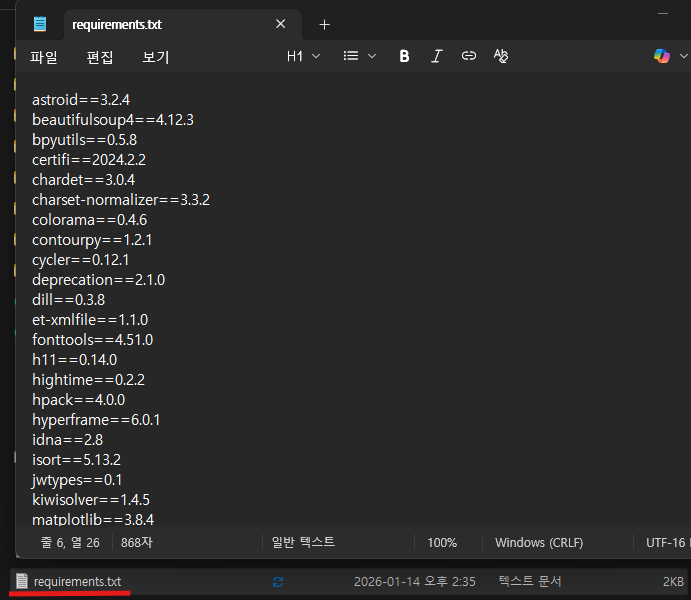This screenshot has width=691, height=600.
Task: Click the line fonttools==4.51.0
Action: [x=93, y=340]
